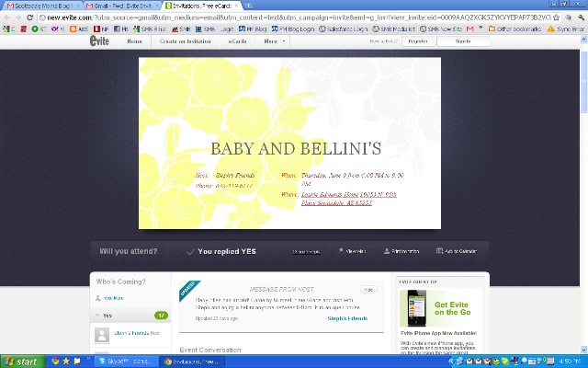Click the Baby and Bellini's invitation card
Viewport: 588px width, 368px height.
pos(289,144)
